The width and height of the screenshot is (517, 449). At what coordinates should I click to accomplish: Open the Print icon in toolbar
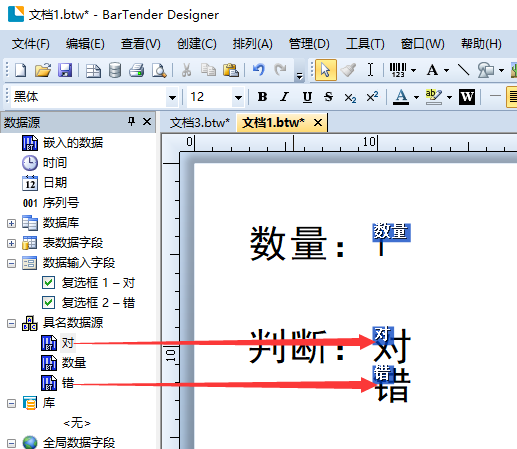click(x=137, y=70)
